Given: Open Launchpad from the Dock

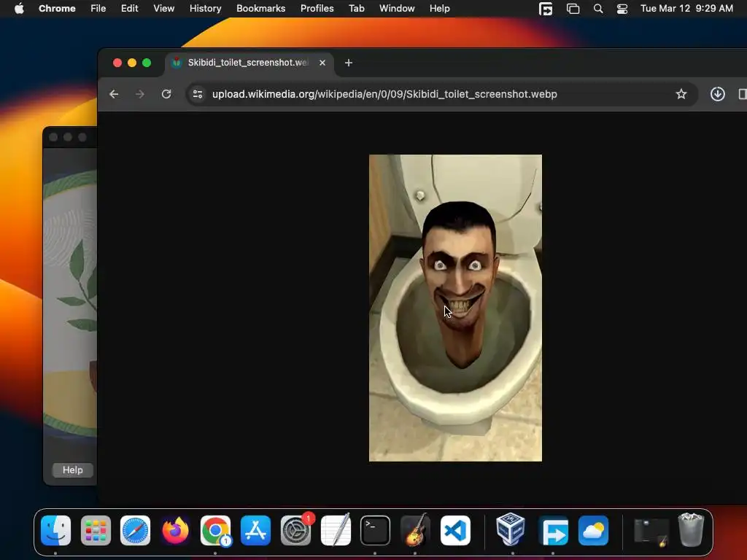Looking at the screenshot, I should pos(96,531).
